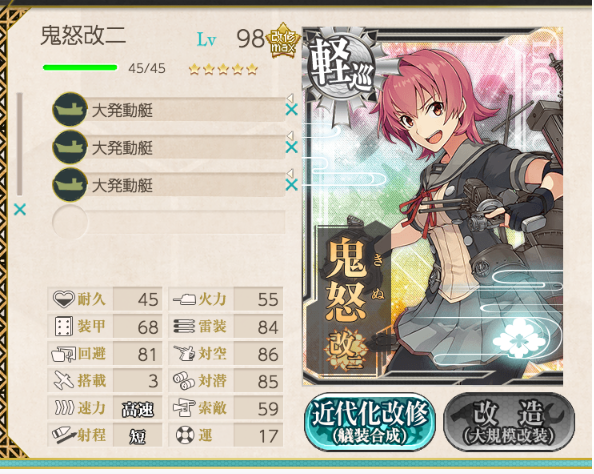Click the third 大発動艇 landing craft icon
This screenshot has height=474, width=594.
pyautogui.click(x=70, y=185)
